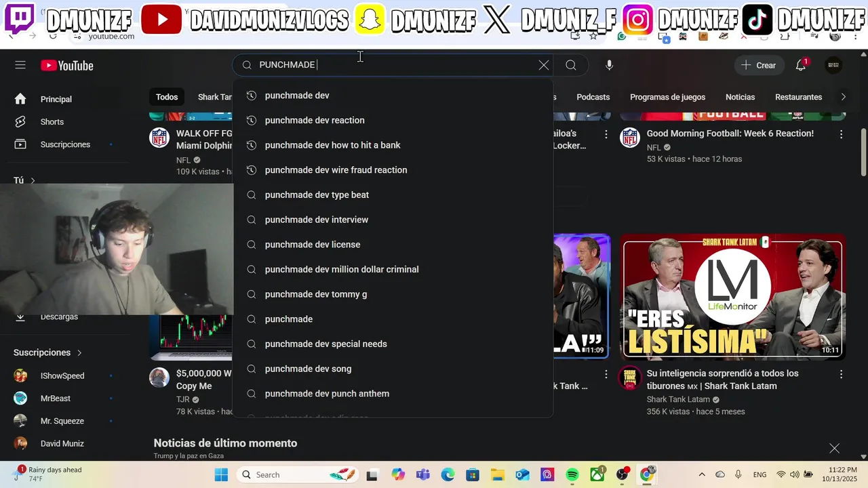The width and height of the screenshot is (868, 488).
Task: Pick suggestion 'punchmade dev reaction'
Action: click(x=393, y=120)
